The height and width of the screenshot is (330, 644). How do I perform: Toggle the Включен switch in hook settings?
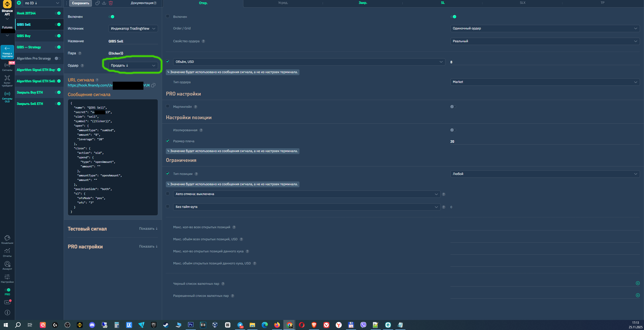click(x=111, y=17)
